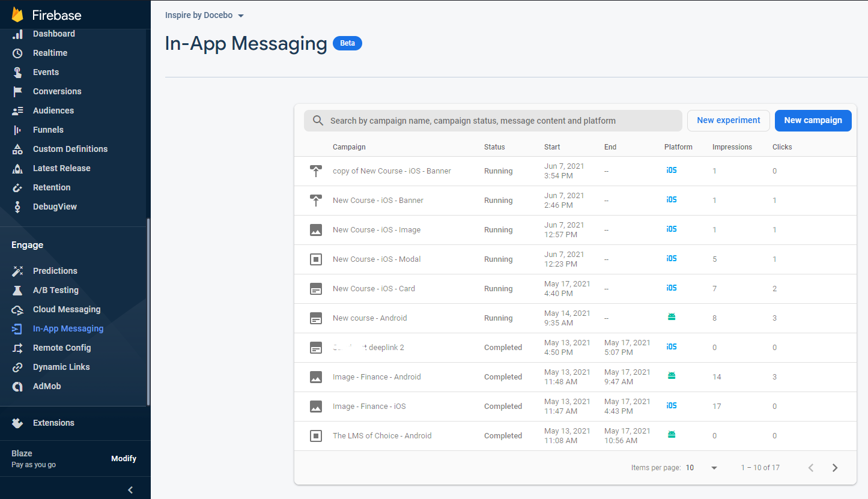Viewport: 868px width, 499px height.
Task: Open Dynamic Links
Action: [62, 367]
